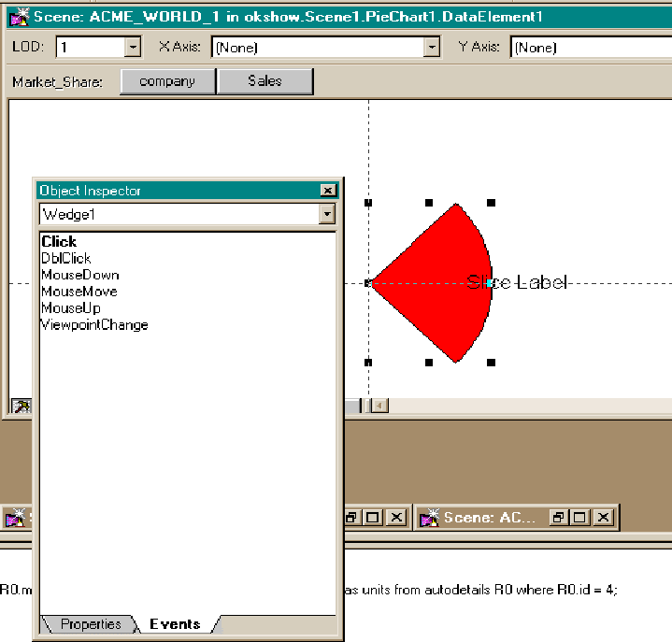The width and height of the screenshot is (672, 642).
Task: Restore the minimized 'Scene: AC...' window
Action: (x=558, y=517)
